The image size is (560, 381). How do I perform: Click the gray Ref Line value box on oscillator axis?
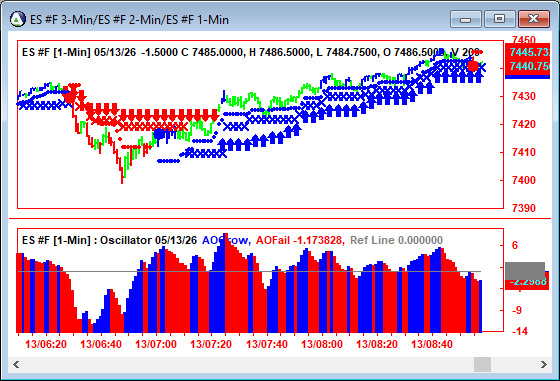[x=525, y=271]
